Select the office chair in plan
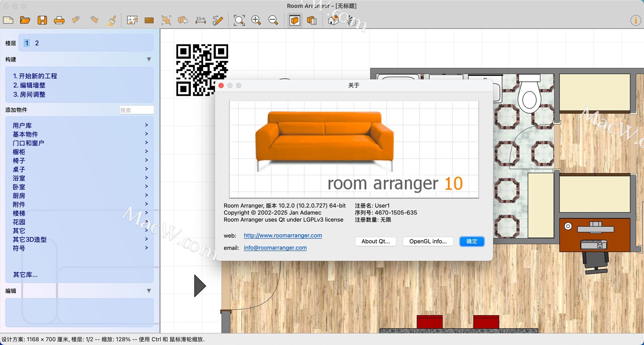 point(595,263)
